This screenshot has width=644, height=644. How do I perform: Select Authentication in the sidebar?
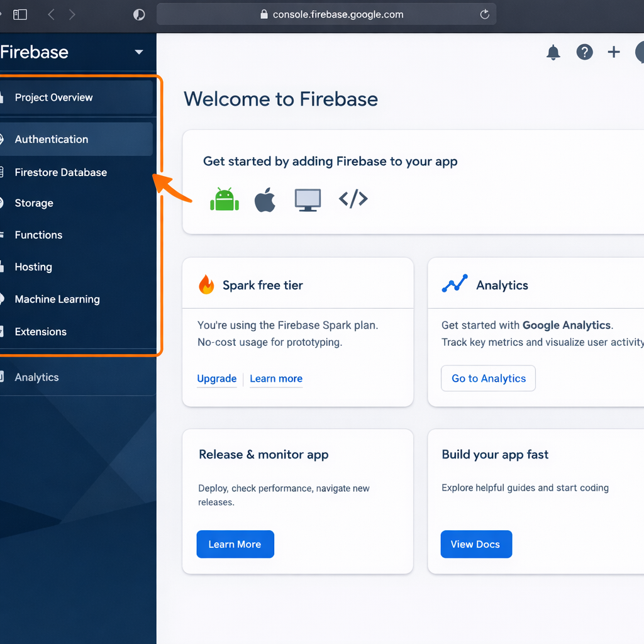[52, 140]
